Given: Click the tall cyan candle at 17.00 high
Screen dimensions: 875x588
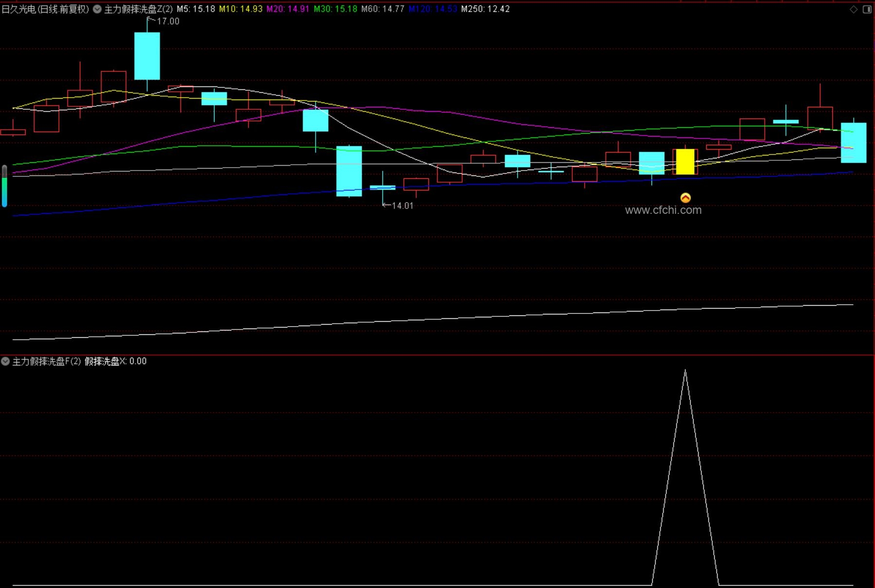Looking at the screenshot, I should click(x=147, y=56).
